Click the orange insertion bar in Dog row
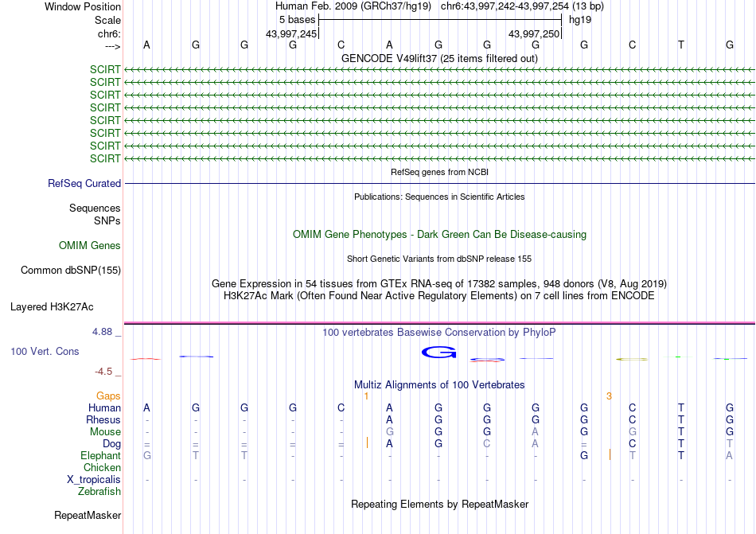The image size is (756, 534). pos(368,442)
